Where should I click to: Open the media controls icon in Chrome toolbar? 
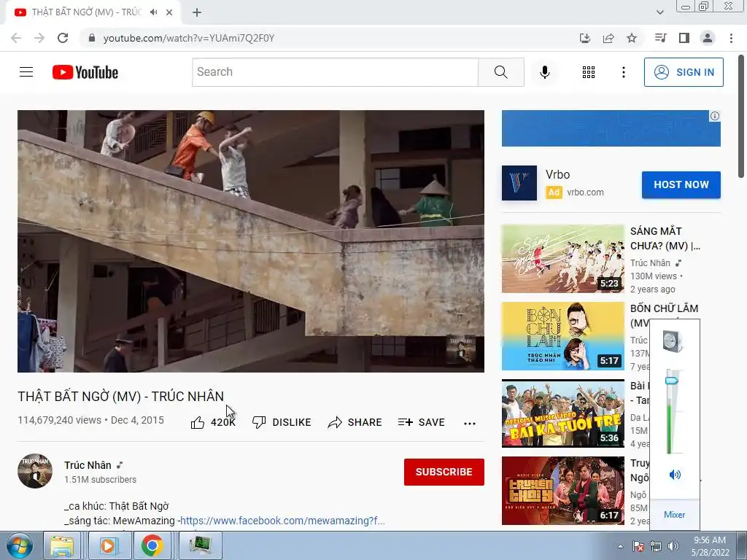tap(660, 38)
